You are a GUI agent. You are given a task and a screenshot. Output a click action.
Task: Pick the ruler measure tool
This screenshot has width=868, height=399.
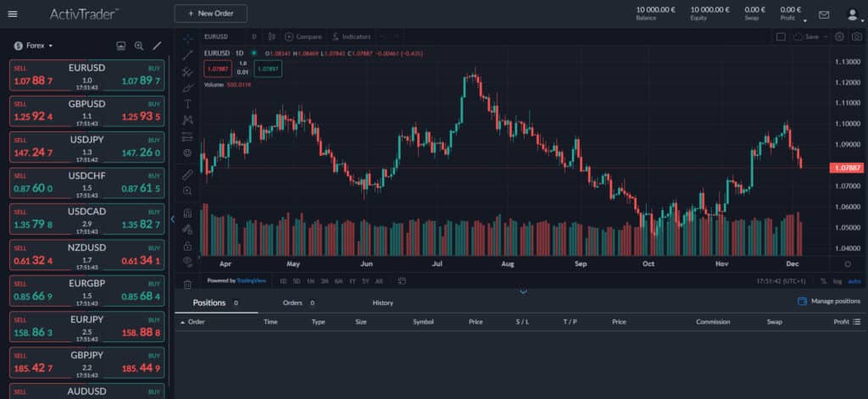click(188, 174)
